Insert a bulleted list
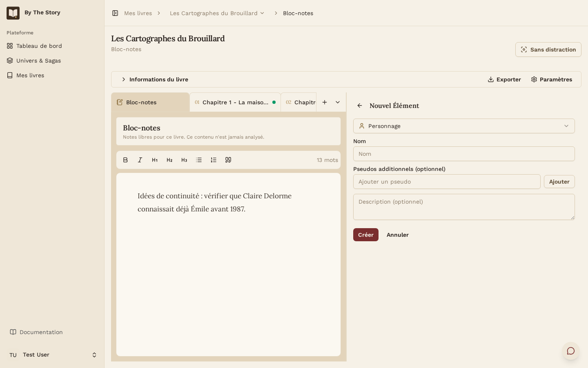 (x=199, y=160)
